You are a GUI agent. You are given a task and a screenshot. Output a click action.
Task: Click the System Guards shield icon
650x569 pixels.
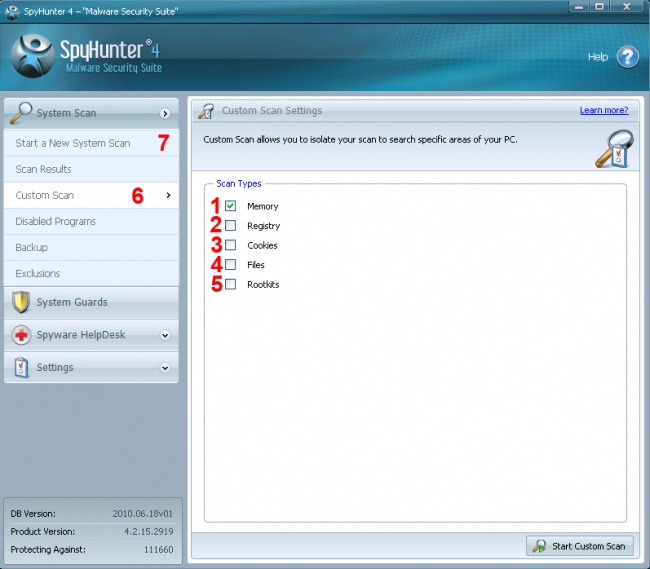(x=21, y=302)
